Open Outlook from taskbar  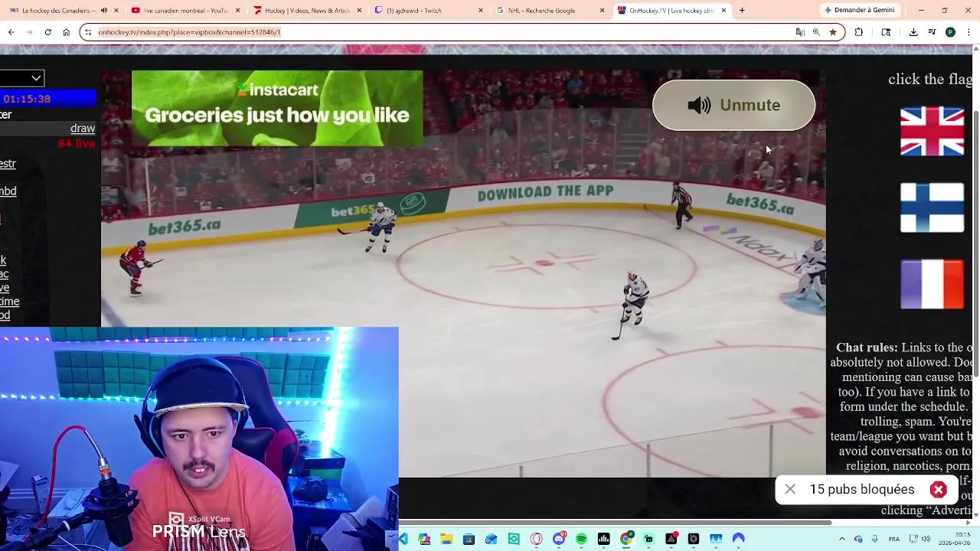tap(491, 539)
